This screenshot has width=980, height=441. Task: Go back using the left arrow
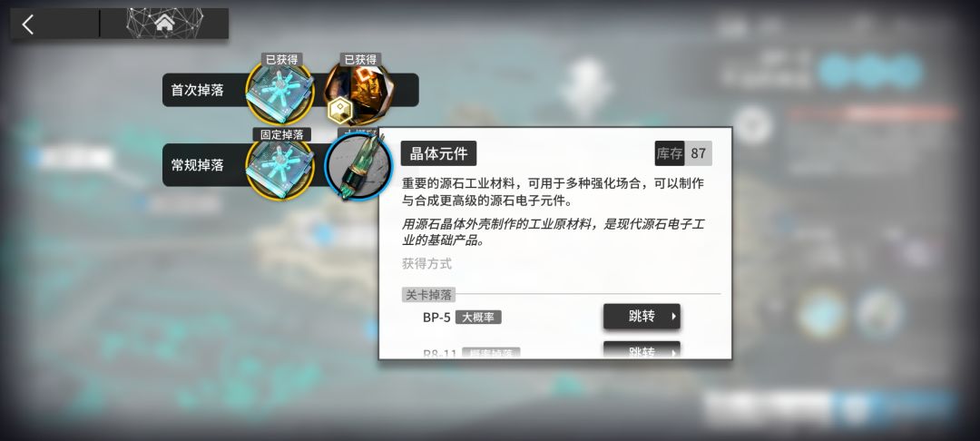(27, 24)
